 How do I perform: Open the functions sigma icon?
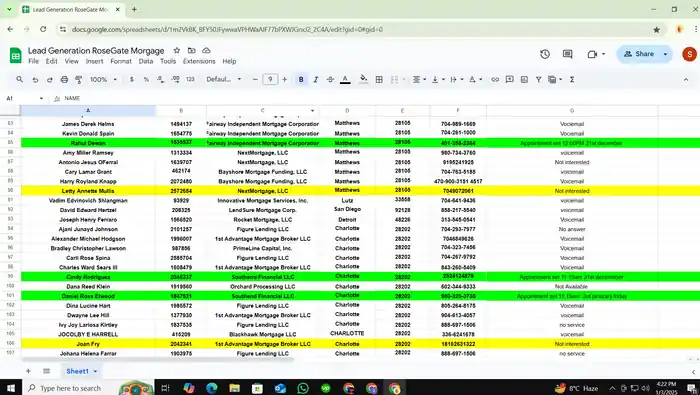(x=572, y=79)
